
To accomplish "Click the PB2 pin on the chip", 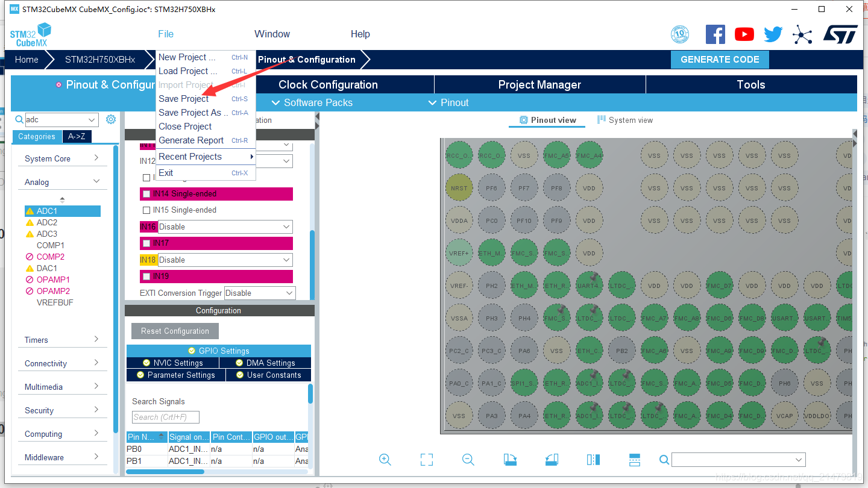I will [621, 351].
